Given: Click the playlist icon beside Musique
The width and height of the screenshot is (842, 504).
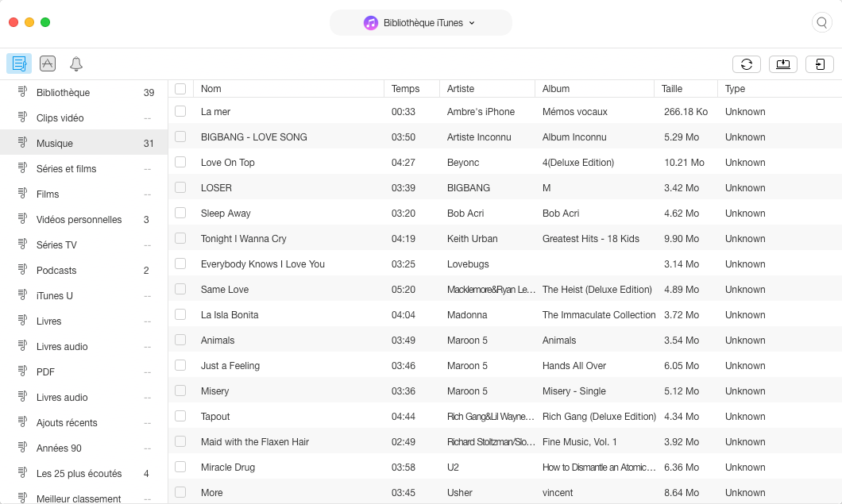Looking at the screenshot, I should pyautogui.click(x=22, y=142).
